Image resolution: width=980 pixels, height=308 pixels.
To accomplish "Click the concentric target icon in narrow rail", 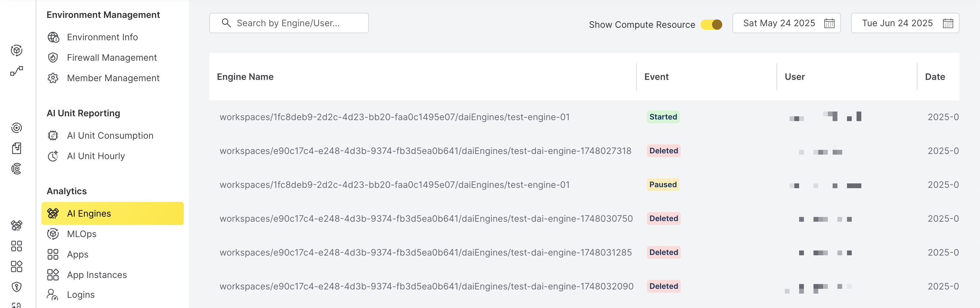I will [16, 128].
